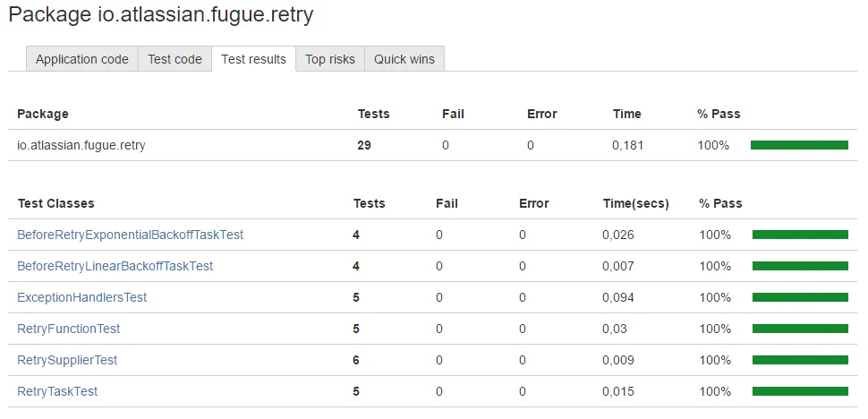Image resolution: width=868 pixels, height=419 pixels.
Task: Click package time value 0,181
Action: pos(628,146)
